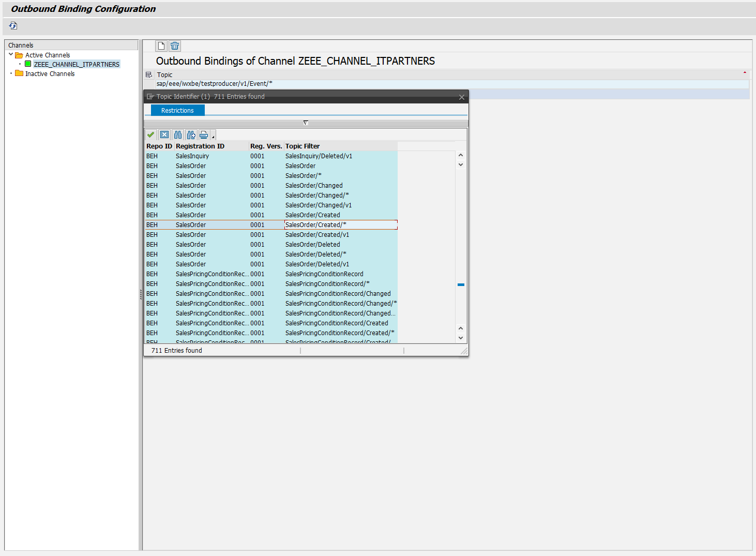Click the Registration ID column header
756x556 pixels.
tap(200, 146)
